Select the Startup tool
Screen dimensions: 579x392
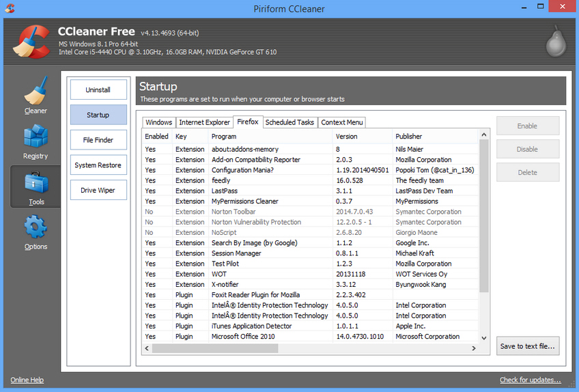click(x=98, y=115)
